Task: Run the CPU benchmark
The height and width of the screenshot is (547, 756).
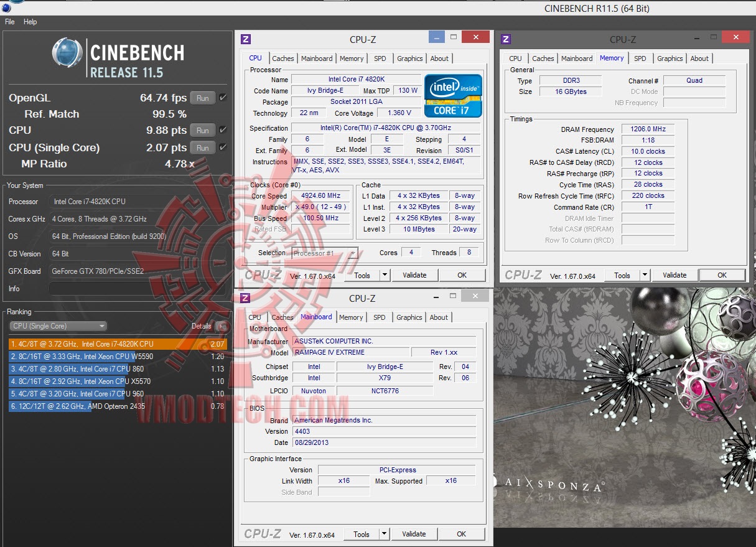Action: 203,131
